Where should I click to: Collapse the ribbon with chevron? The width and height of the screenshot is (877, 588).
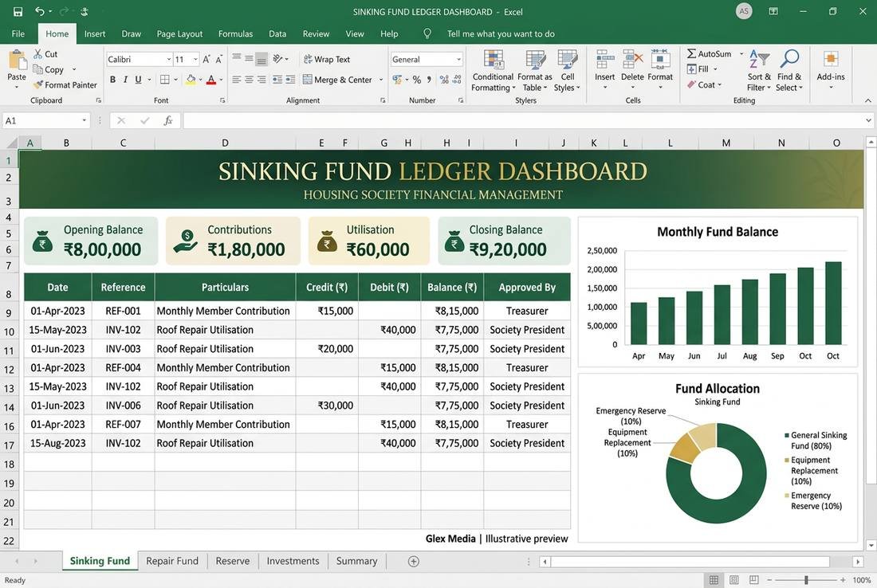pos(867,100)
